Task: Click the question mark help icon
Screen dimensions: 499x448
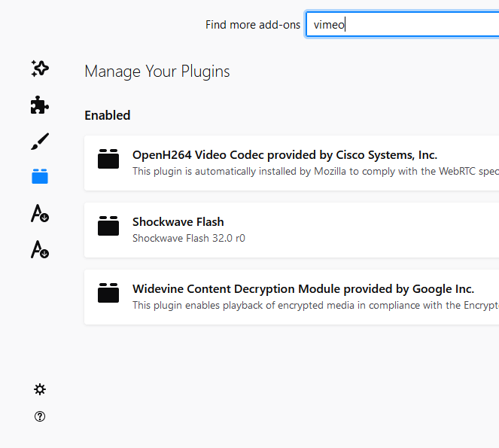Action: coord(40,416)
